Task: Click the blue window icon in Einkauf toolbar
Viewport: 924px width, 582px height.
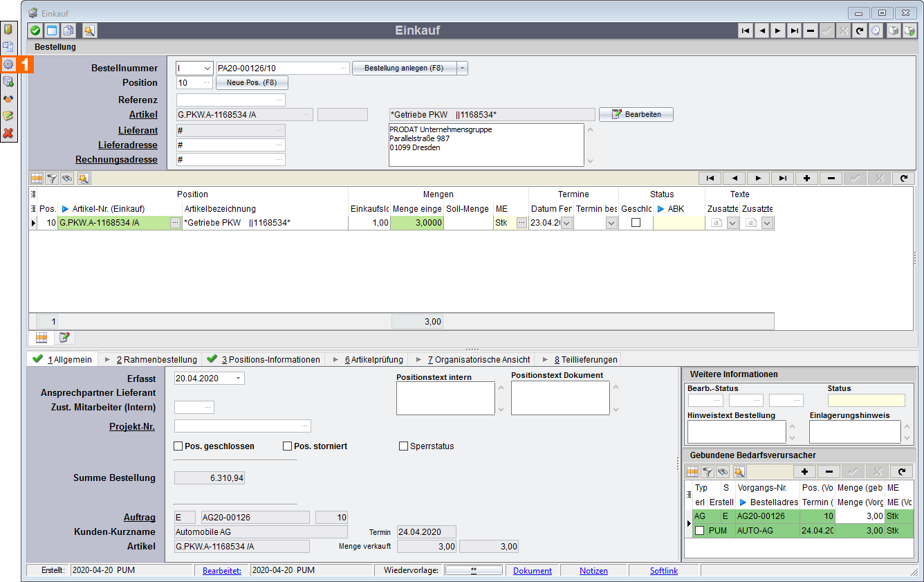Action: (52, 30)
